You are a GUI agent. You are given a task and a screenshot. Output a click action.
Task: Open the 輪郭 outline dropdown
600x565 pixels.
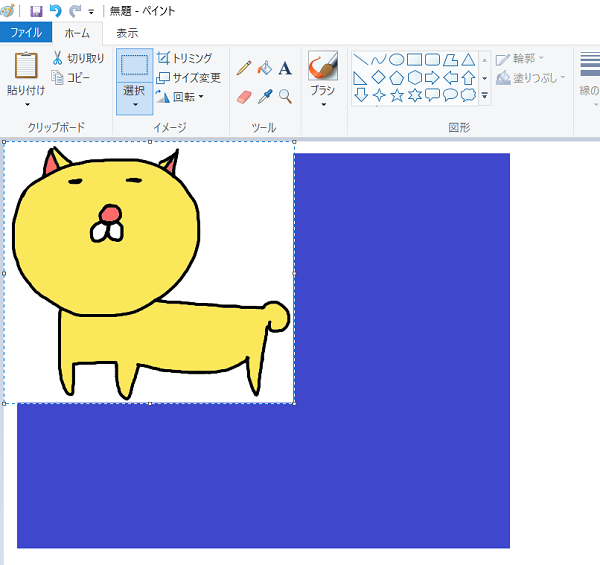(519, 59)
